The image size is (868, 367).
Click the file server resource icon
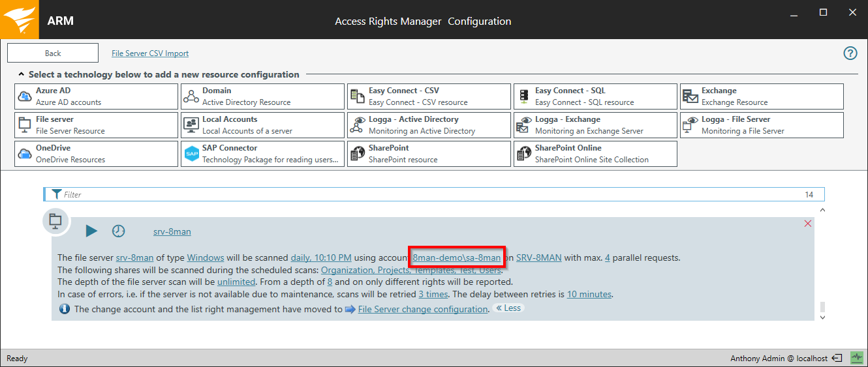click(55, 221)
